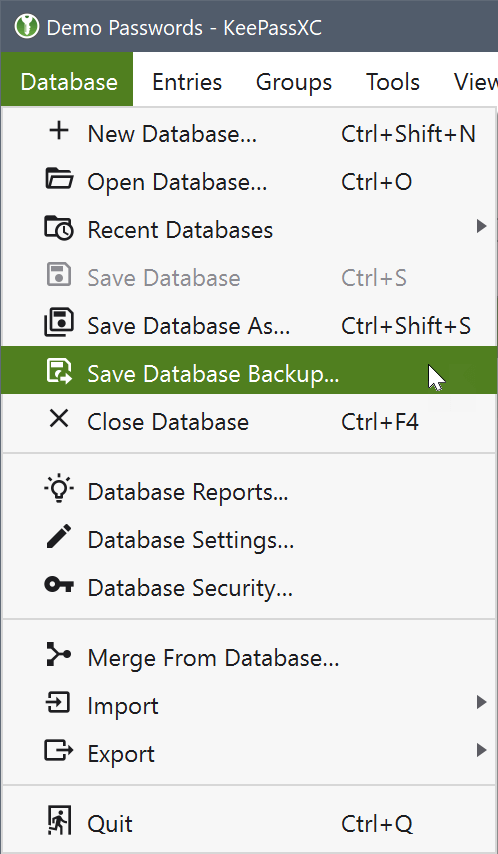Open the Groups menu
This screenshot has height=854, width=498.
coord(294,82)
